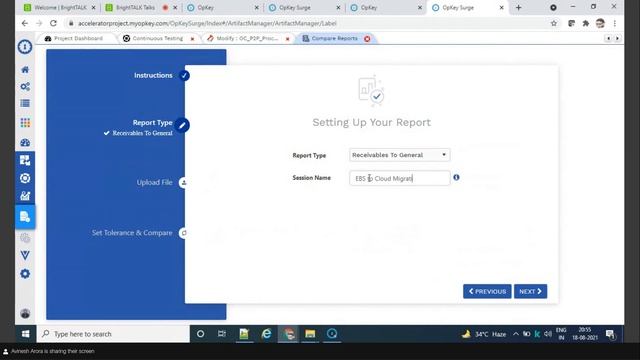Reload the page
Image resolution: width=640 pixels, height=360 pixels.
(x=53, y=24)
